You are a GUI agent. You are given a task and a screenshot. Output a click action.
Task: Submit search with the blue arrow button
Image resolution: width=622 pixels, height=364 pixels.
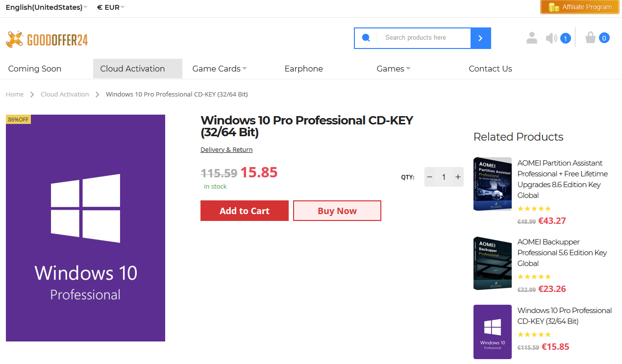(480, 38)
